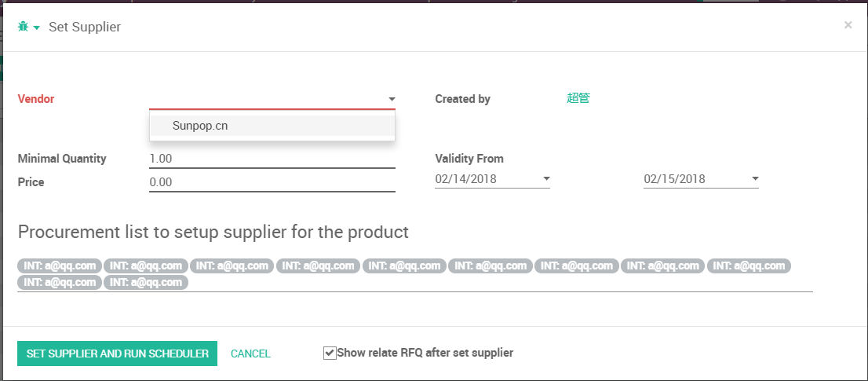Click the 02/14/2018 date field
This screenshot has height=381, width=868.
click(487, 179)
